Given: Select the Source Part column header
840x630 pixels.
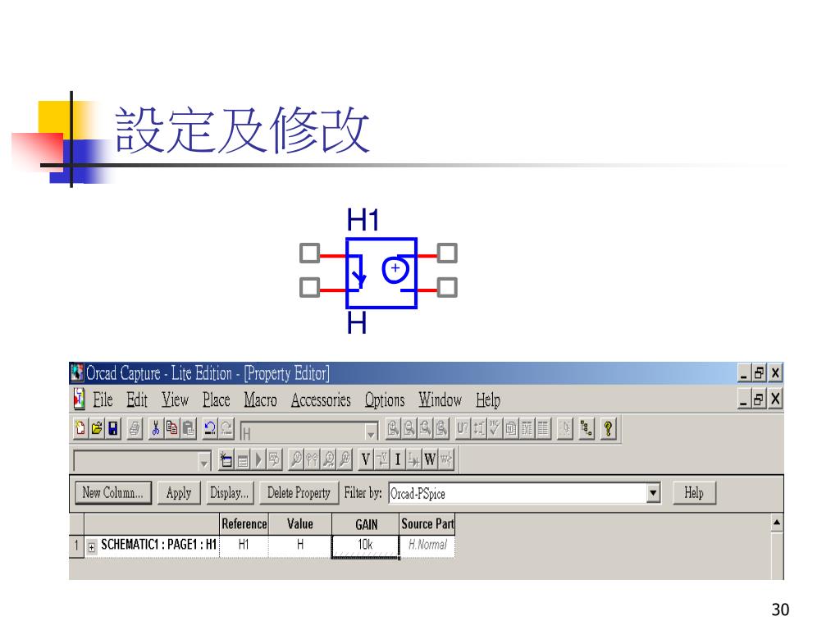Looking at the screenshot, I should tap(427, 524).
